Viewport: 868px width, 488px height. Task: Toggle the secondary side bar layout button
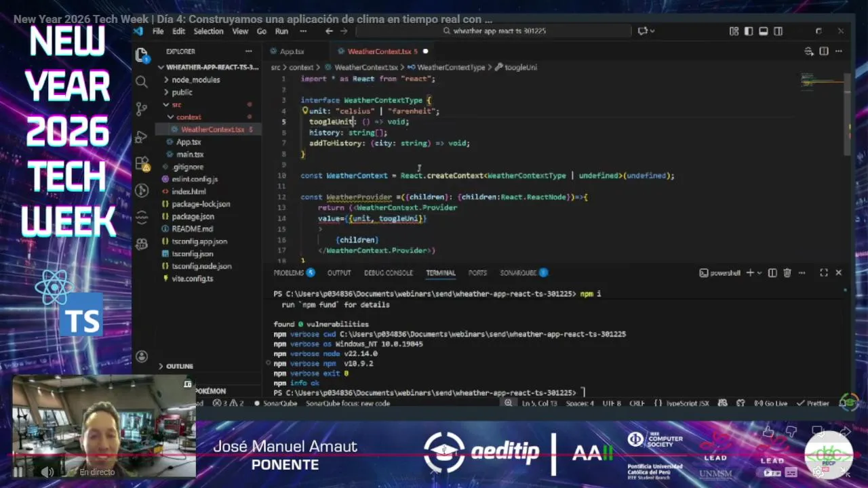tap(778, 31)
